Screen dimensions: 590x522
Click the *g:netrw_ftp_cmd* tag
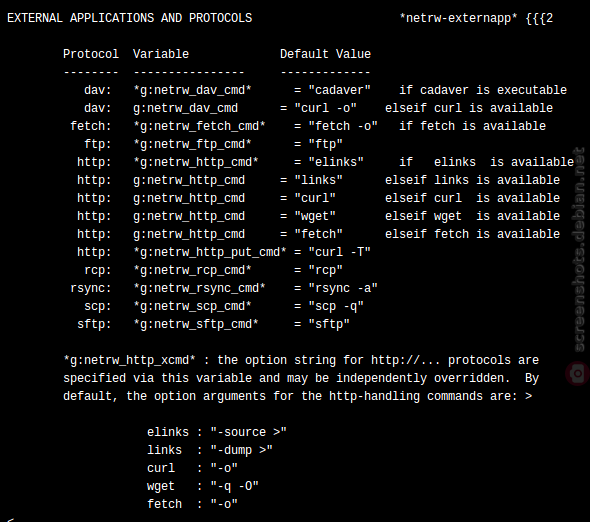pyautogui.click(x=192, y=144)
